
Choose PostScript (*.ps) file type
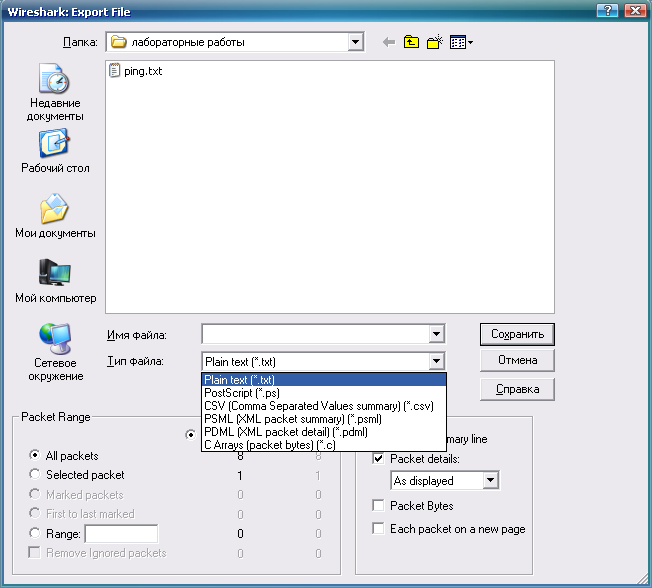click(324, 393)
